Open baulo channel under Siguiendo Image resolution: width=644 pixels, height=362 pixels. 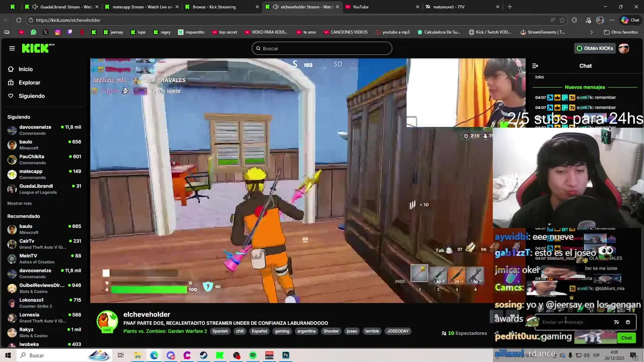(44, 145)
